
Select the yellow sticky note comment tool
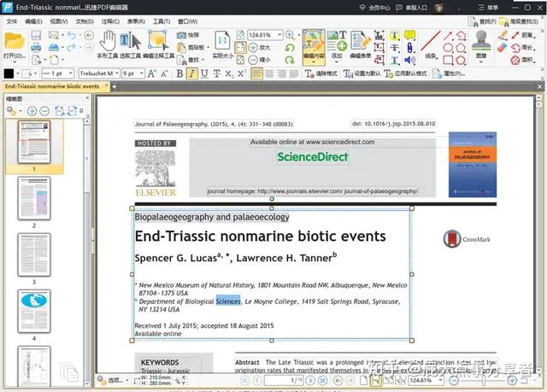coord(410,35)
